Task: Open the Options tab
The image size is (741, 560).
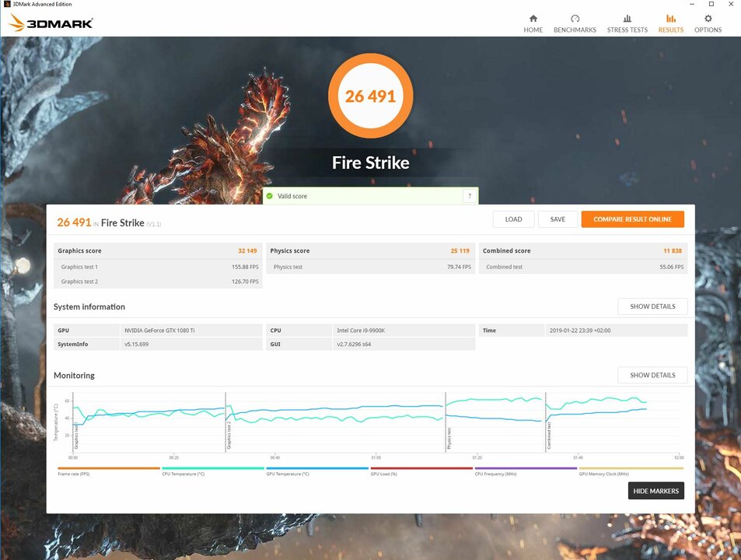Action: click(x=708, y=23)
